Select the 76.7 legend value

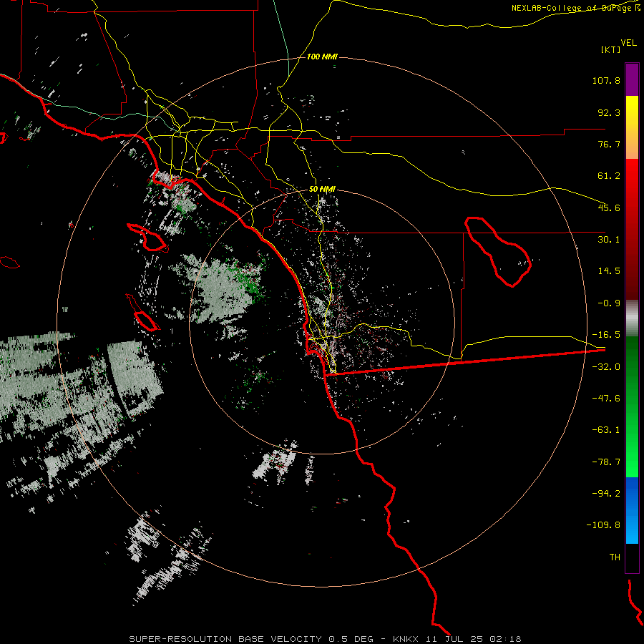pyautogui.click(x=609, y=144)
